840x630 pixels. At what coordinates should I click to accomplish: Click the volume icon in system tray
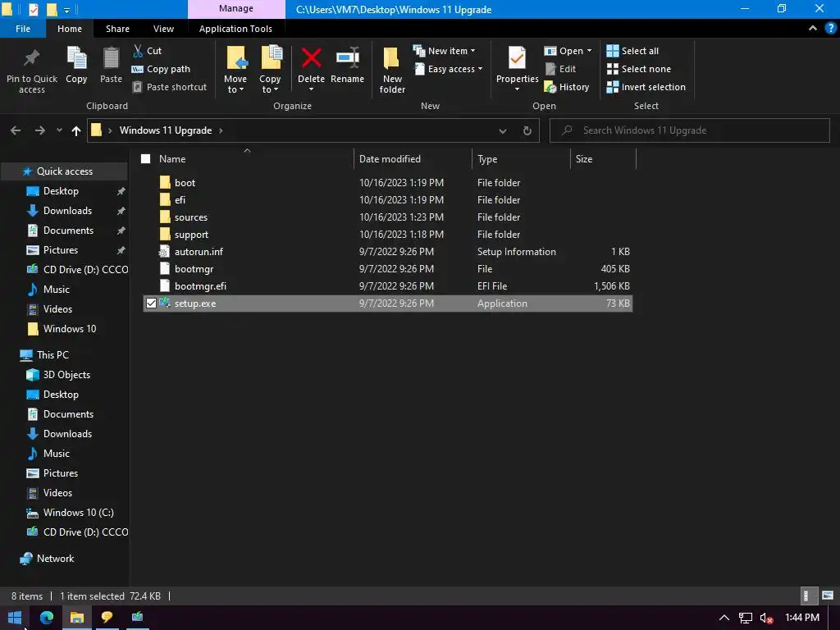pos(766,618)
